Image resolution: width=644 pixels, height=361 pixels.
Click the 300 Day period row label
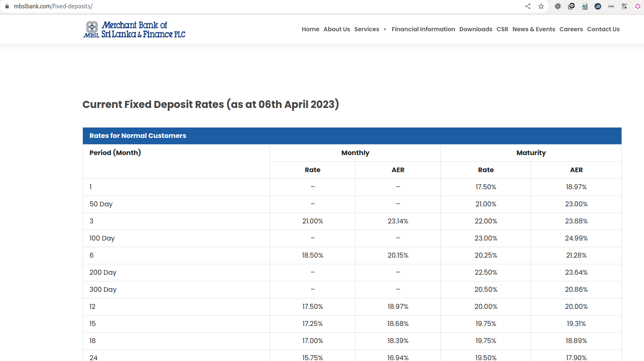pos(103,290)
